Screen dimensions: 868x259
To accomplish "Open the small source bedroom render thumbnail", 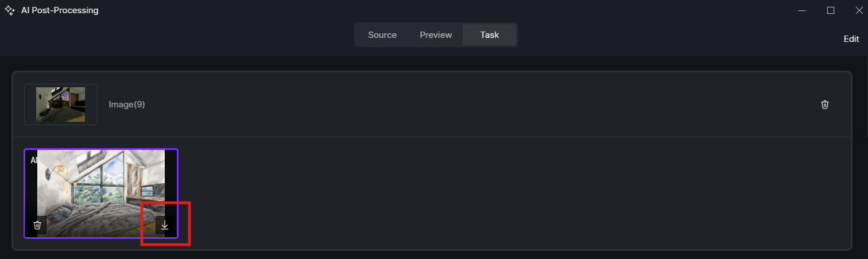I will [x=61, y=105].
